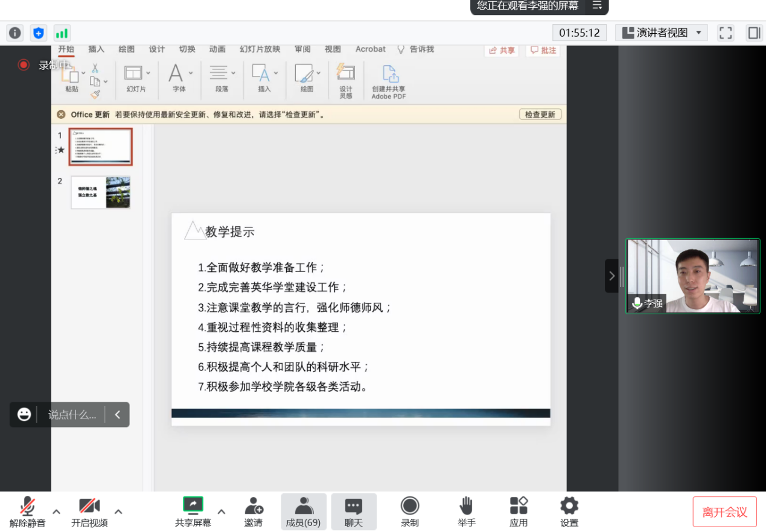Click the blue security shield icon
This screenshot has height=532, width=766.
[x=39, y=33]
